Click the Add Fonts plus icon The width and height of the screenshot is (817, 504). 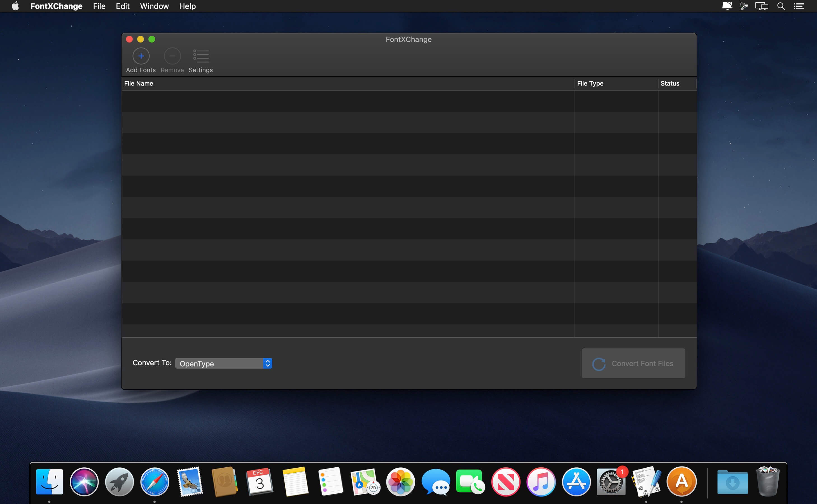pyautogui.click(x=141, y=56)
